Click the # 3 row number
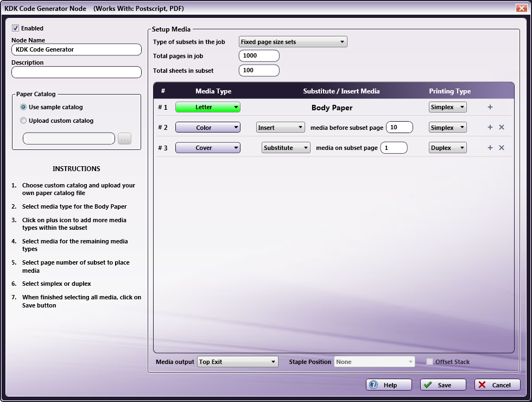 pyautogui.click(x=163, y=148)
